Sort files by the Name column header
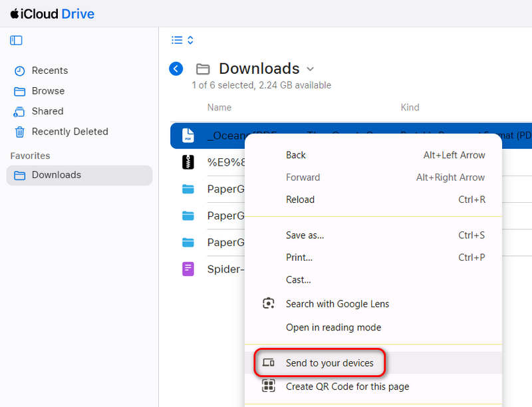Screen dimensions: 532x407 (x=219, y=107)
